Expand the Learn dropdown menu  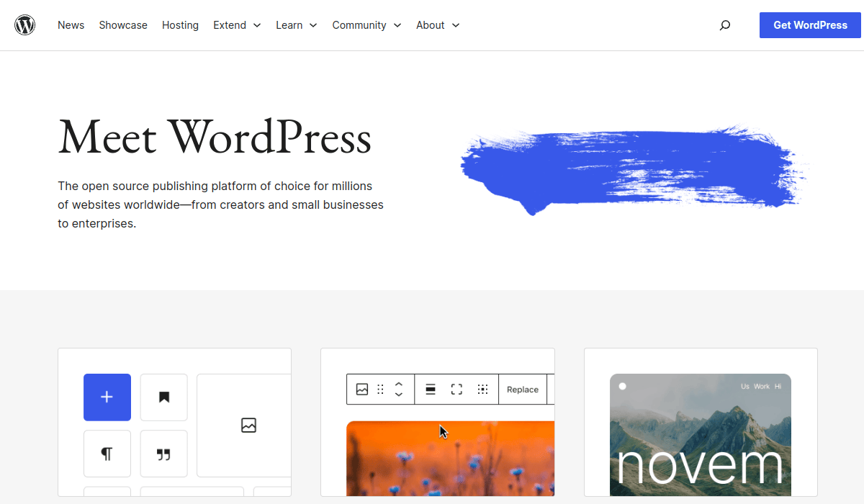point(297,25)
